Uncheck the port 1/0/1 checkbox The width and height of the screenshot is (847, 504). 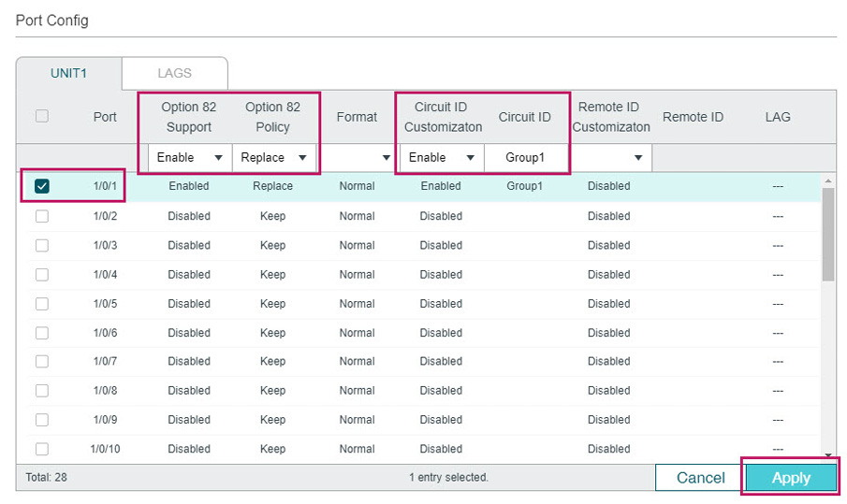click(42, 186)
